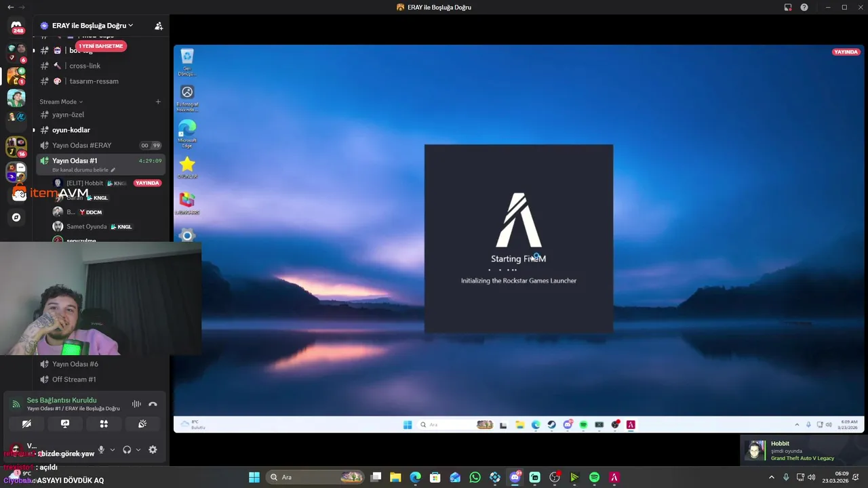Open user settings gear
Screen dimensions: 868x488
coord(153,449)
